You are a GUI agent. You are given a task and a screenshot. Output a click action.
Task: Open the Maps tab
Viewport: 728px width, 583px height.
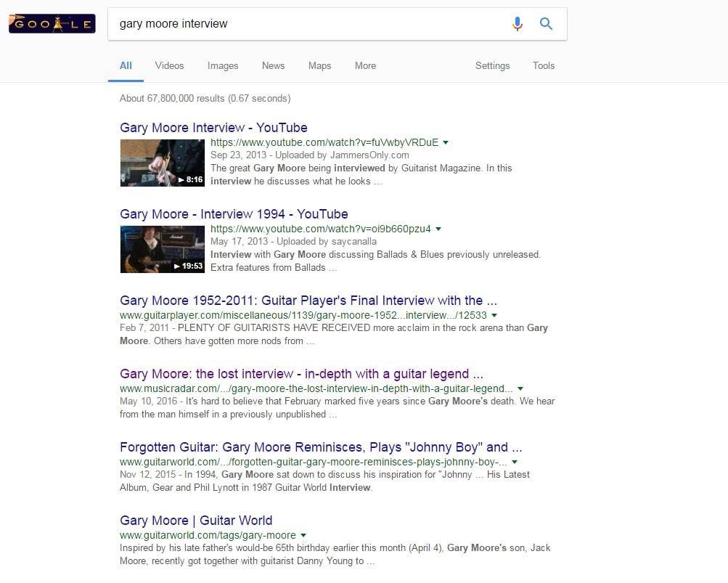pos(320,65)
